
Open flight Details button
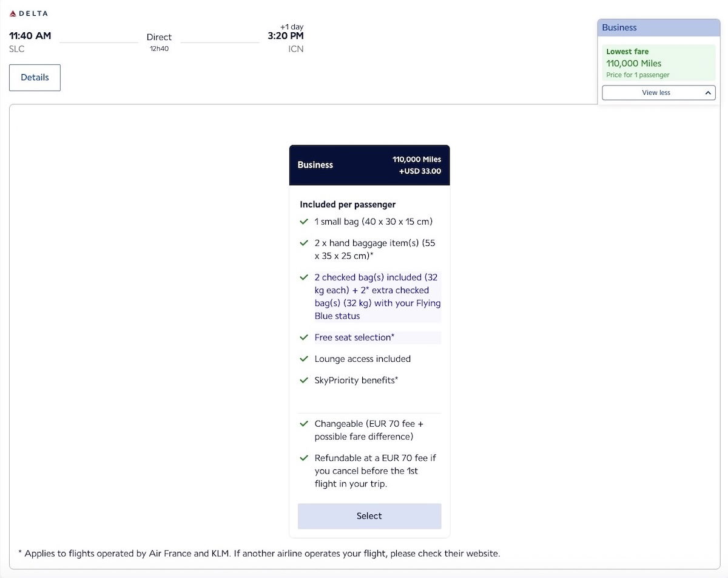pyautogui.click(x=35, y=78)
